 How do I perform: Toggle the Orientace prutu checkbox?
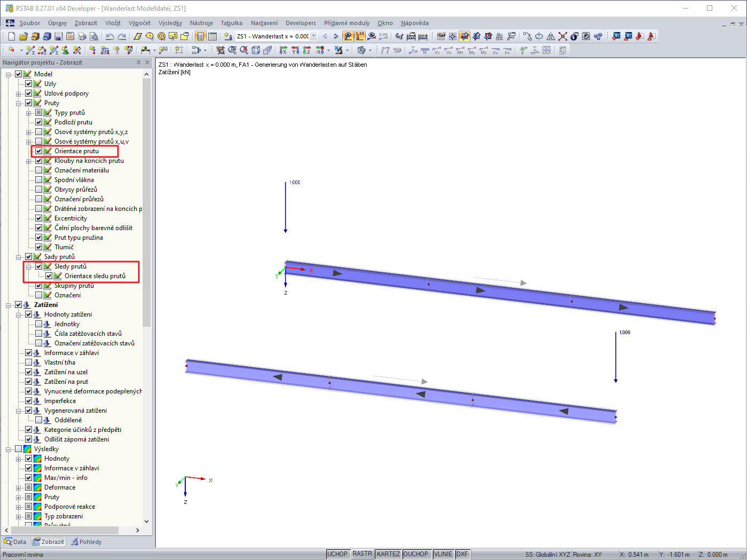tap(39, 151)
